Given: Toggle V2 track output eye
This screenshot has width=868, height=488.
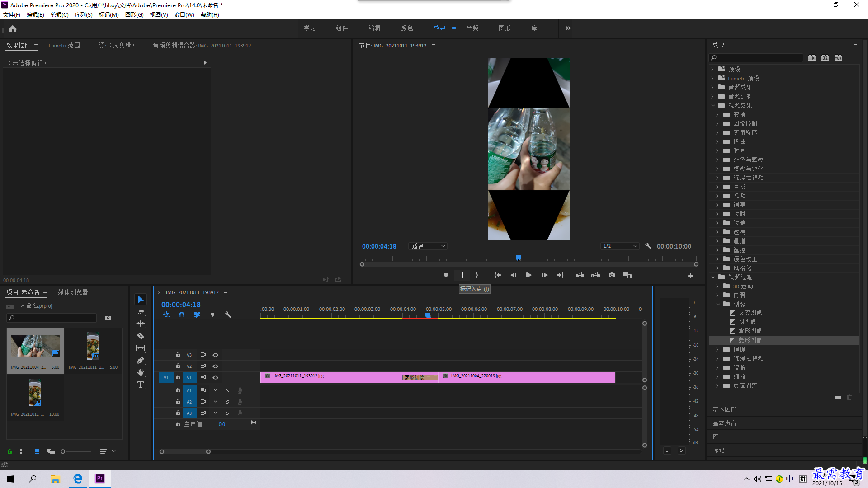Looking at the screenshot, I should 216,366.
